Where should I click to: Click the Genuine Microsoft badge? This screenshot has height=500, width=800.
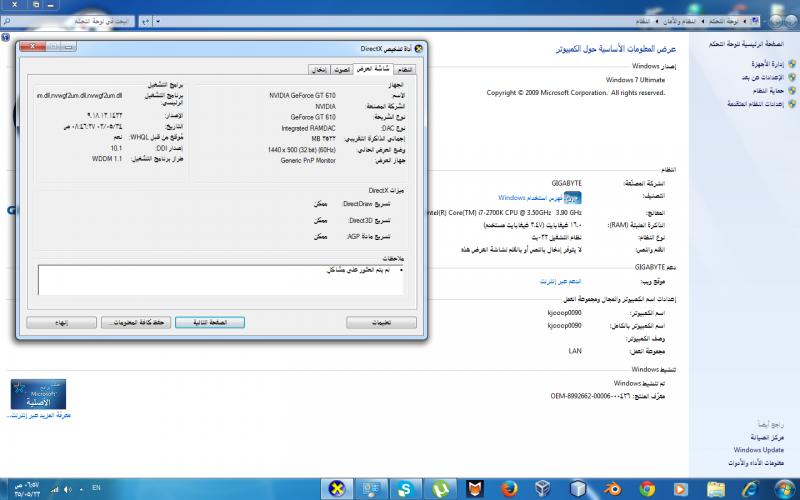tap(38, 394)
